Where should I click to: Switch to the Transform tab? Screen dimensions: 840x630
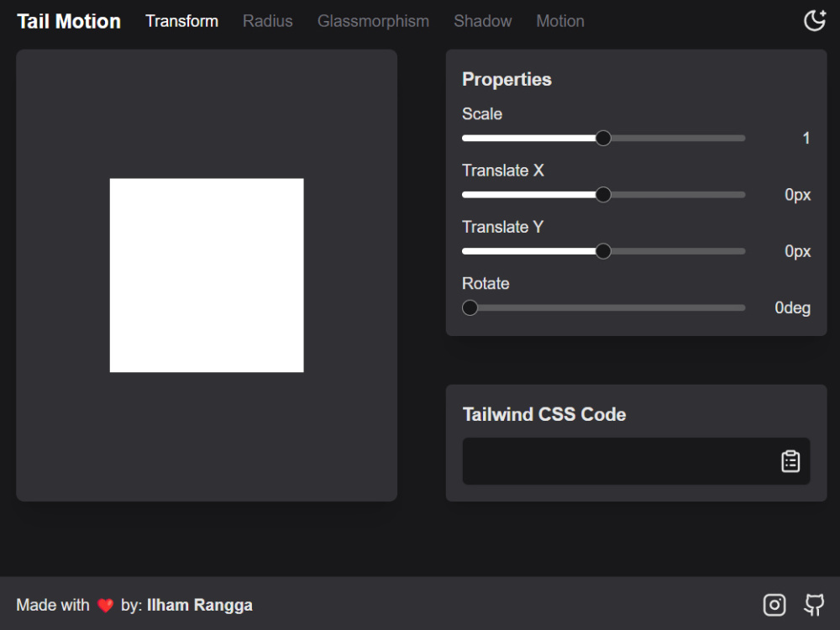click(181, 21)
